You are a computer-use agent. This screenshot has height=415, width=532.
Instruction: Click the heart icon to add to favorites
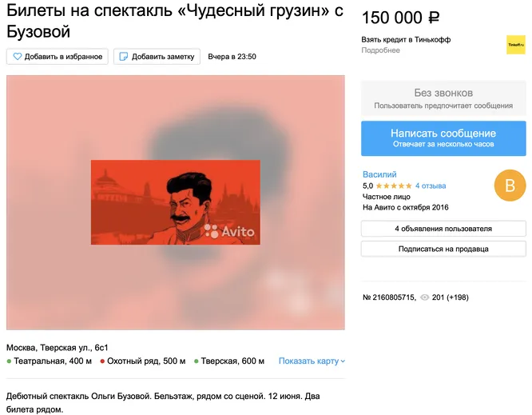[x=17, y=57]
